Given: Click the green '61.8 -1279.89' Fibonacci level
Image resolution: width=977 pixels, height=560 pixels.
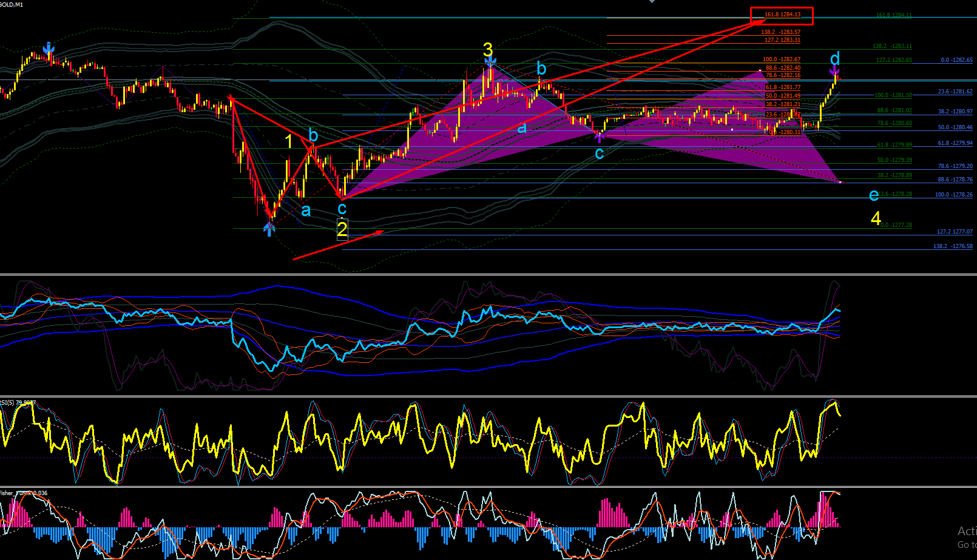Looking at the screenshot, I should coord(894,145).
